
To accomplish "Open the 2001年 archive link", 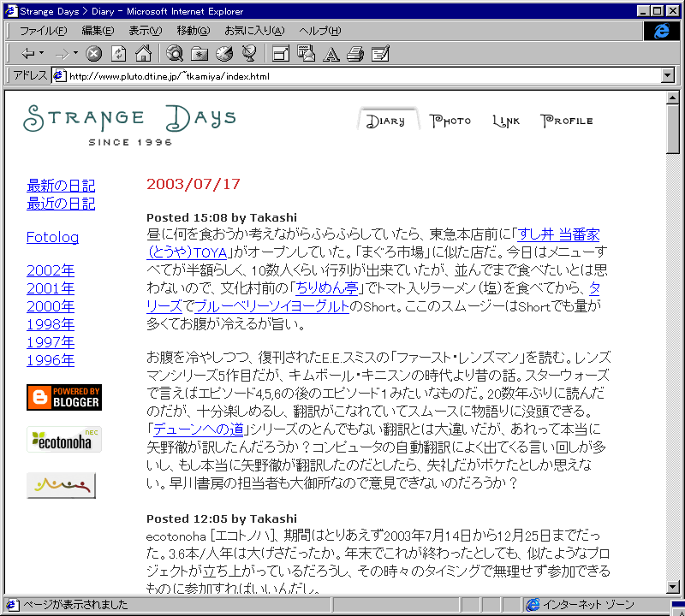I will click(x=51, y=288).
